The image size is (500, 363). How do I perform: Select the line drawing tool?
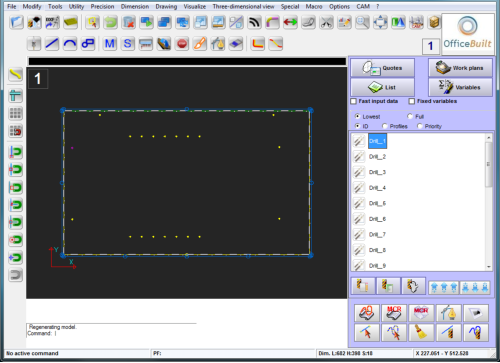point(52,44)
